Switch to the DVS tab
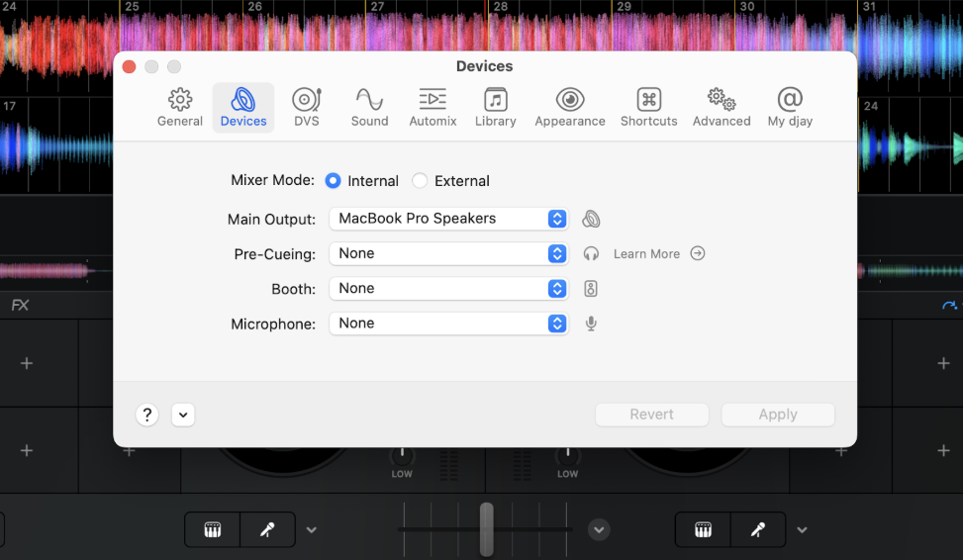 click(306, 108)
